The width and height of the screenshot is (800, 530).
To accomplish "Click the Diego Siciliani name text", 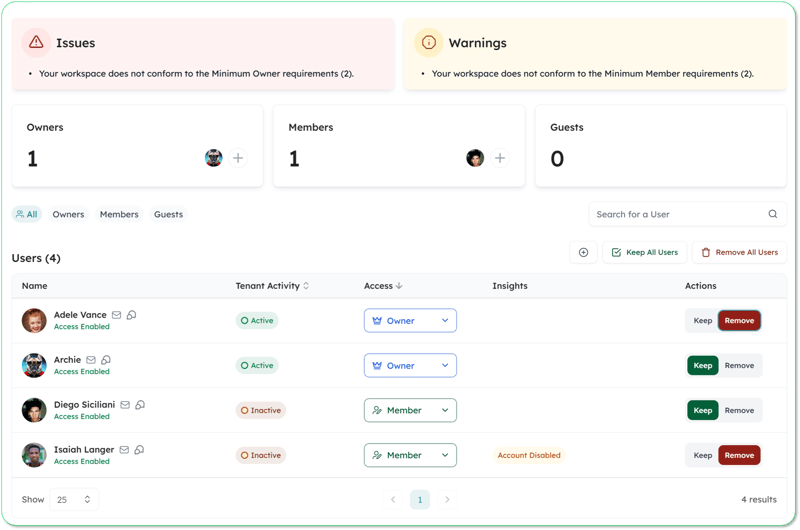I will tap(85, 405).
